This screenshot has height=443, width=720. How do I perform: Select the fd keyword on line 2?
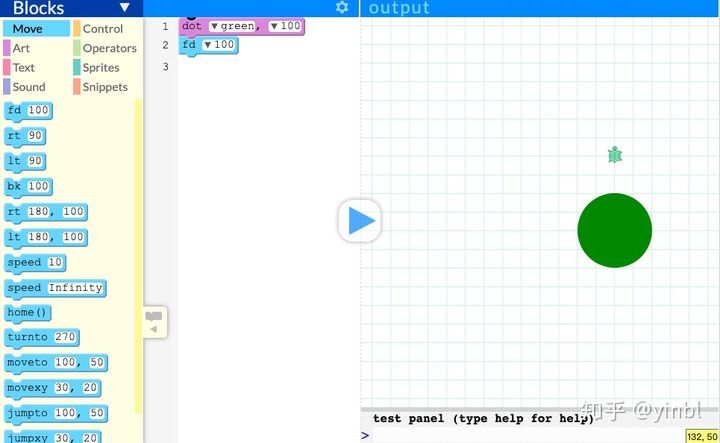pyautogui.click(x=189, y=45)
